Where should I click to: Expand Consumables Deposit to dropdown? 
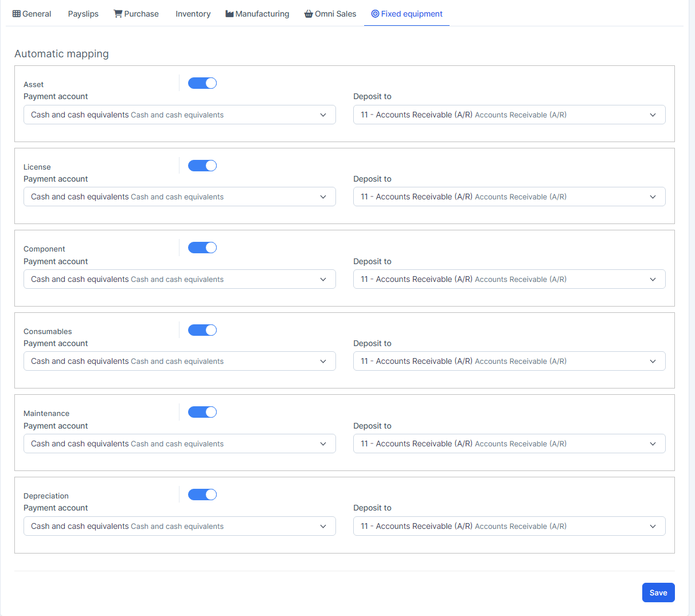(x=509, y=361)
